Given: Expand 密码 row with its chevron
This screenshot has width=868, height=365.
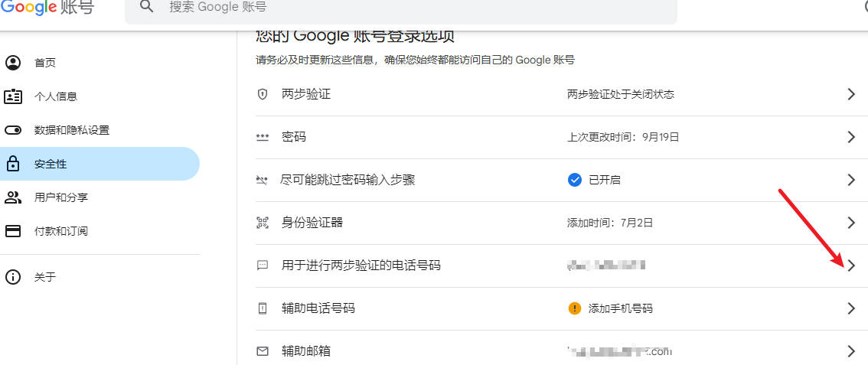Looking at the screenshot, I should pyautogui.click(x=851, y=137).
